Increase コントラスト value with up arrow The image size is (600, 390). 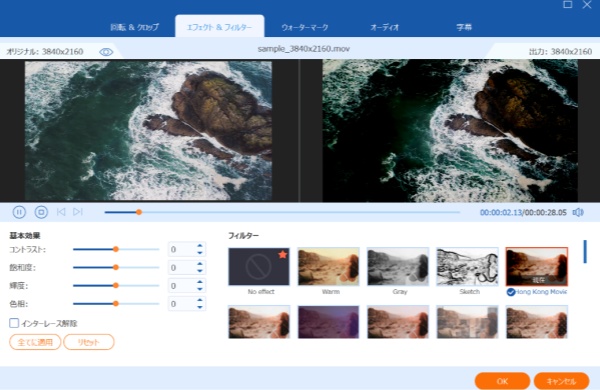(200, 246)
